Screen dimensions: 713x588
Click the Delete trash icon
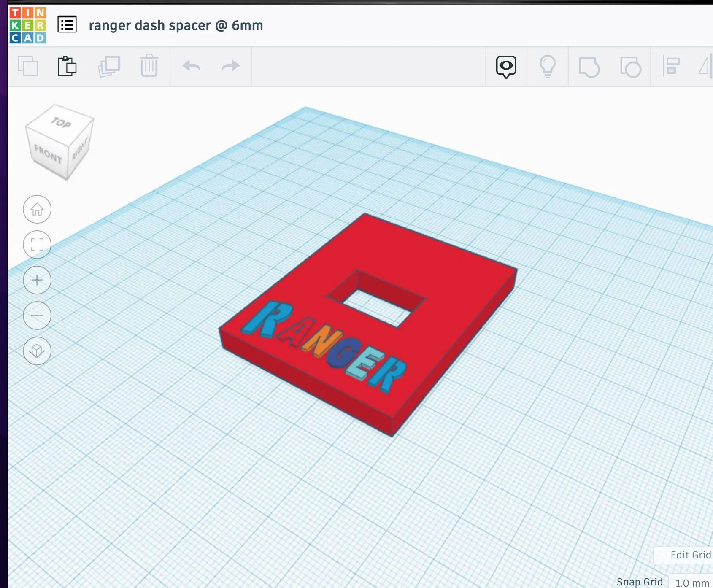(149, 66)
